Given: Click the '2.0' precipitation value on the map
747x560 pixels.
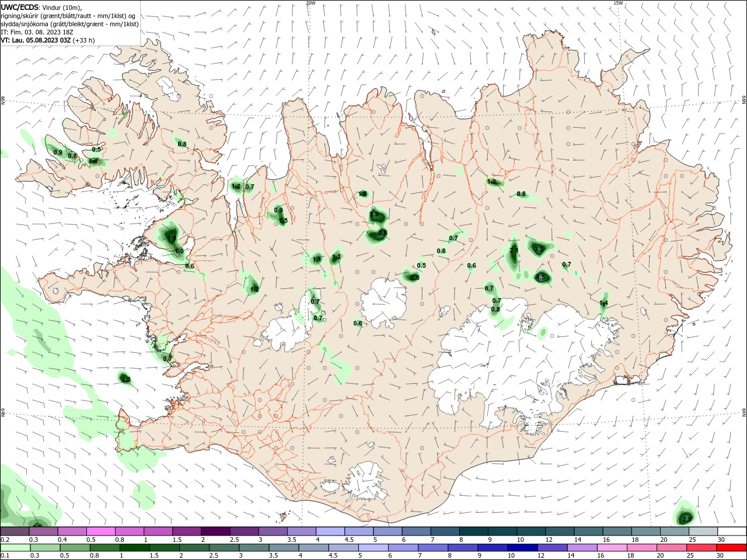Looking at the screenshot, I should coord(415,278).
